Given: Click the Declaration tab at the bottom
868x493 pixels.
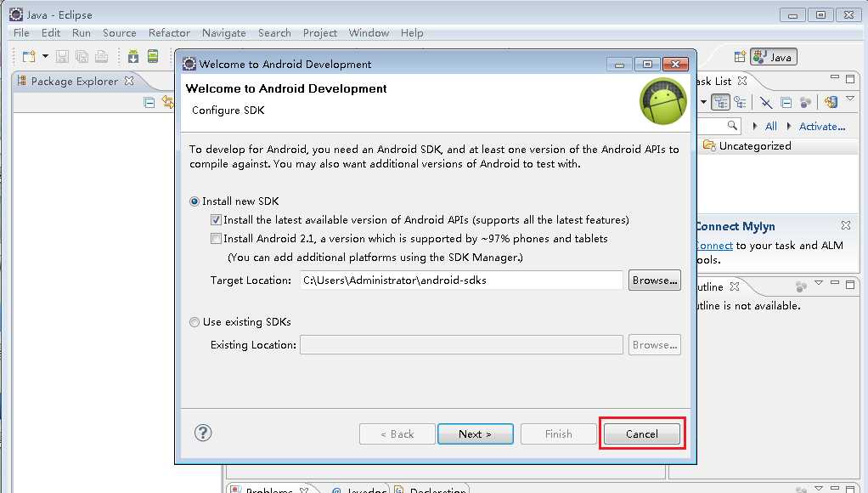Looking at the screenshot, I should point(431,489).
